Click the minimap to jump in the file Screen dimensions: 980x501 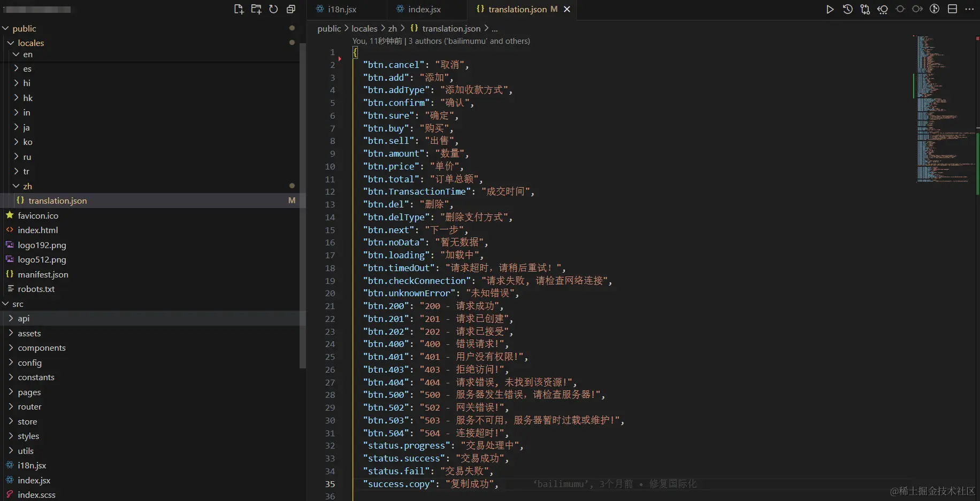945,109
